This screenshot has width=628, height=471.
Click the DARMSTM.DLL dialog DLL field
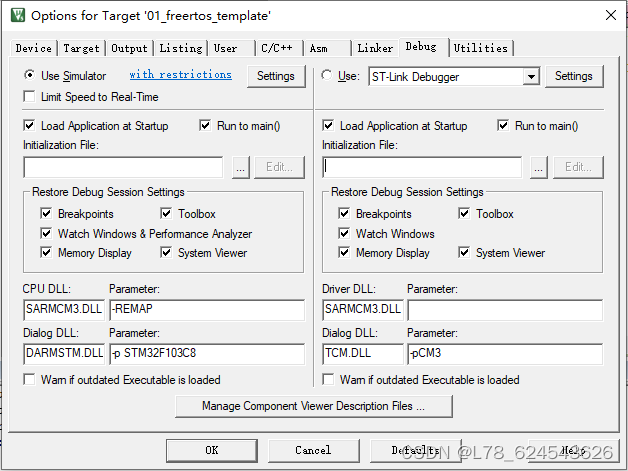pyautogui.click(x=64, y=354)
